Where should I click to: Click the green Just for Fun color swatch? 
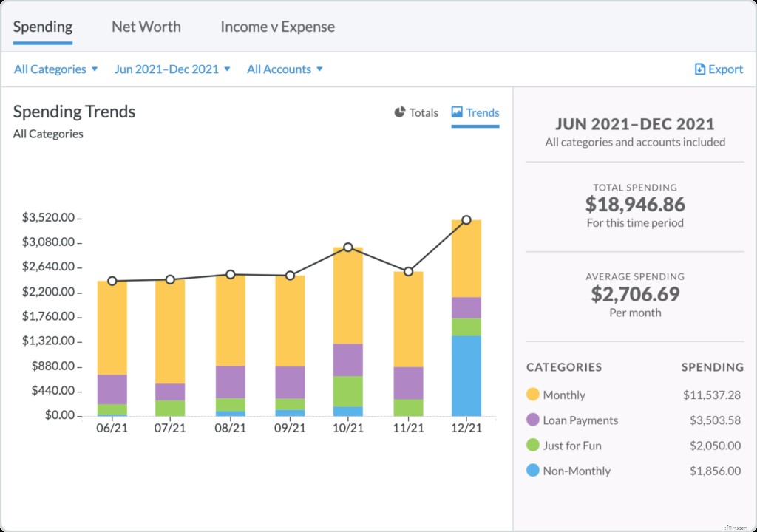(x=534, y=446)
